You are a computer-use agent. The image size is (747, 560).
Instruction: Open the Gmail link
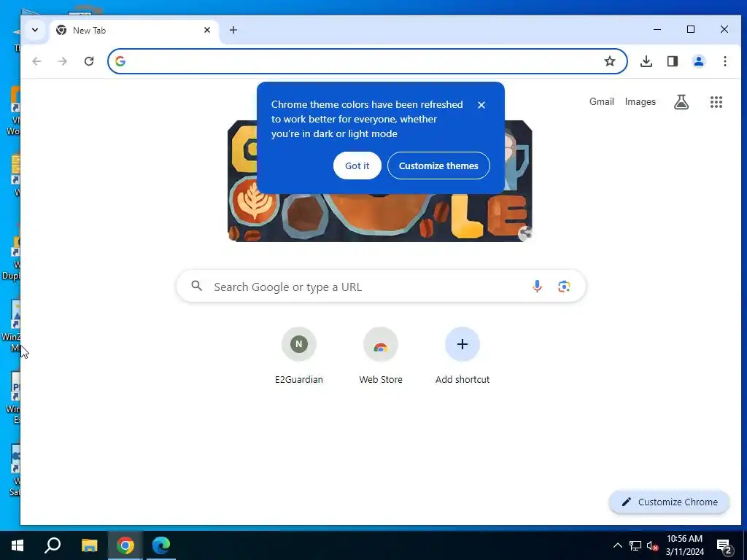(601, 102)
